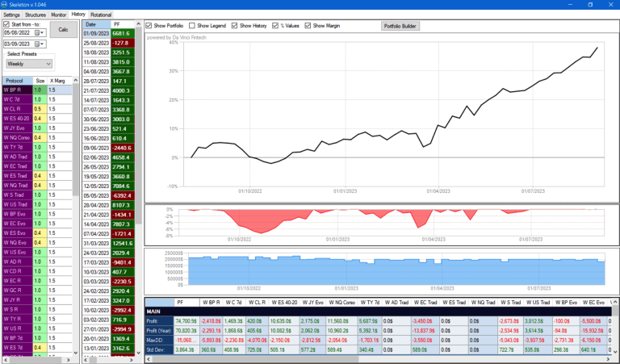Open the Rotational tab

[102, 15]
